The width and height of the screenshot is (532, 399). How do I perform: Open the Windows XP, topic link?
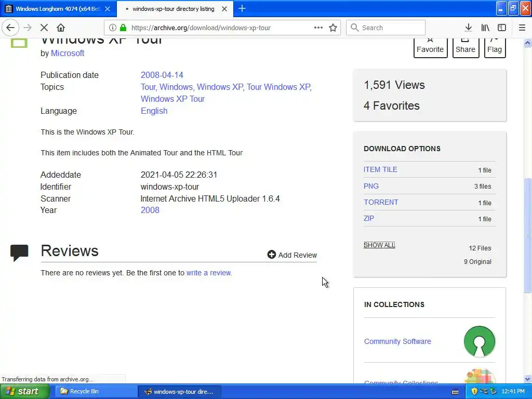[220, 87]
